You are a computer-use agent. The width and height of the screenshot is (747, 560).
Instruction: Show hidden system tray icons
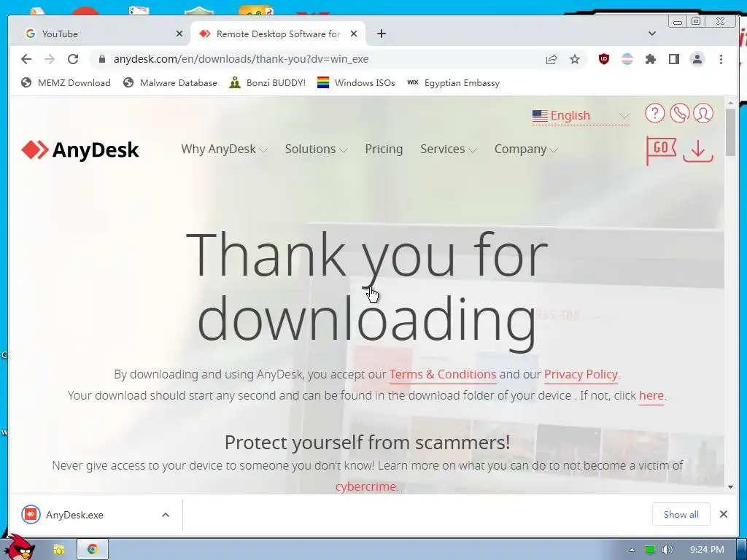[632, 550]
